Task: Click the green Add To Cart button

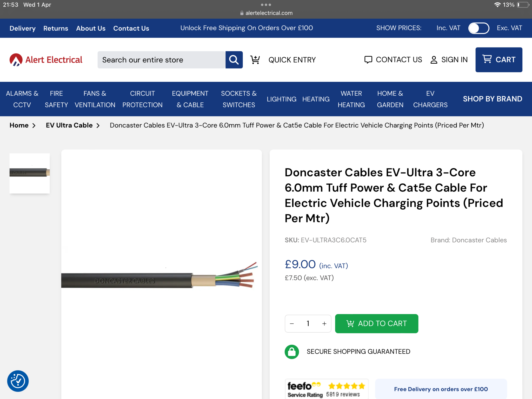Action: click(377, 324)
